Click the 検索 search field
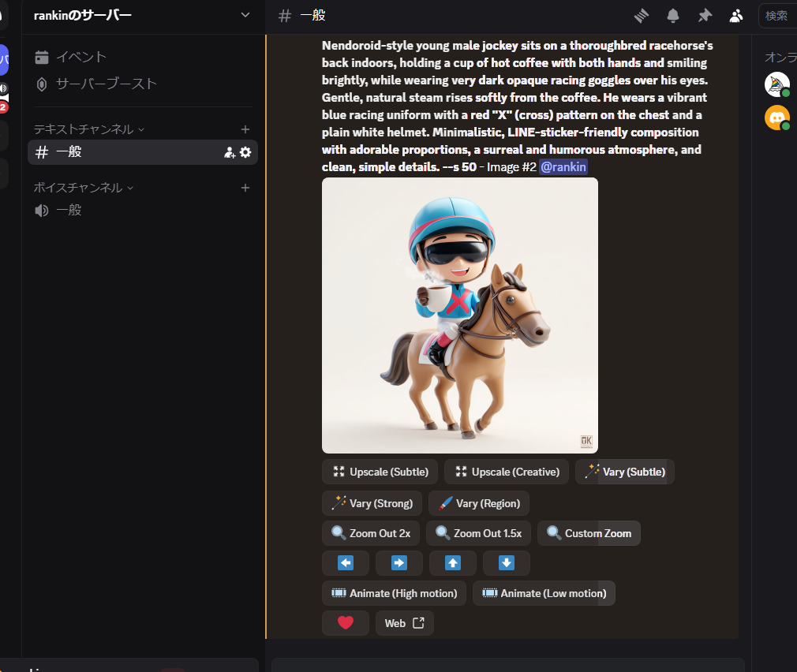Image resolution: width=797 pixels, height=672 pixels. [777, 16]
